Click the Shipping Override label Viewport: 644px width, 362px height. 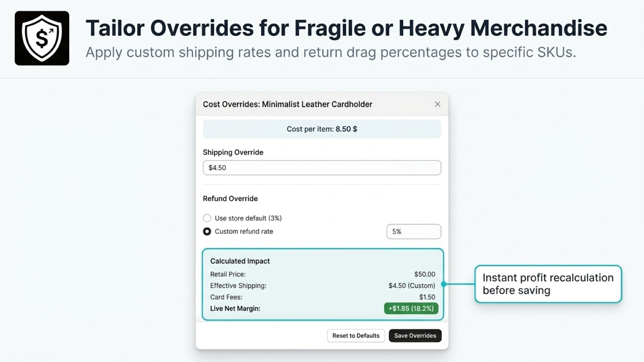[233, 152]
